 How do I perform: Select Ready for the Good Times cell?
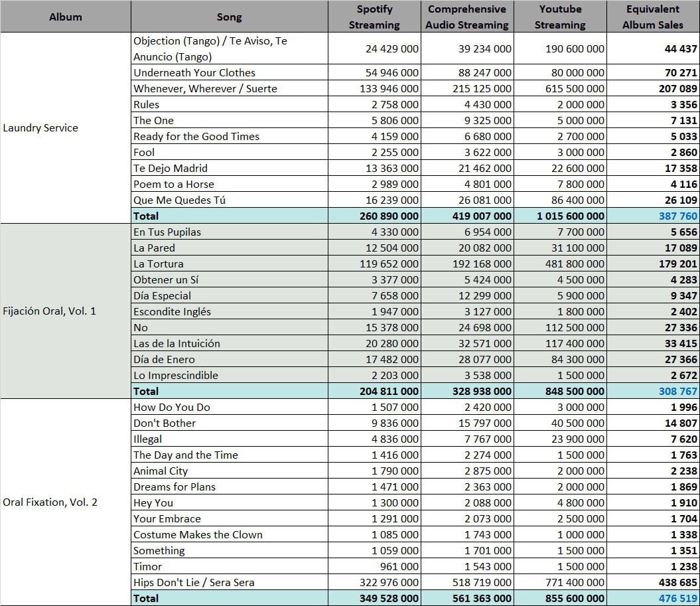[230, 136]
